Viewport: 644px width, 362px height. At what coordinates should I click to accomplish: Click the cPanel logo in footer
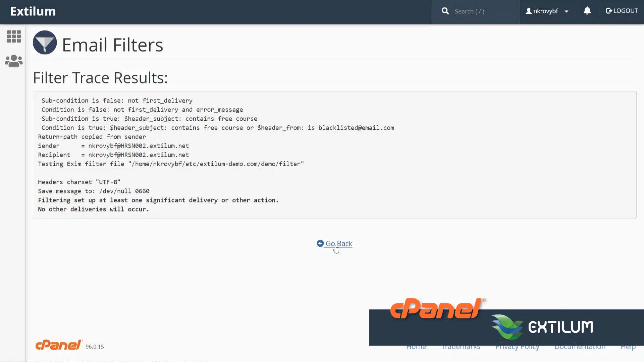coord(59,345)
